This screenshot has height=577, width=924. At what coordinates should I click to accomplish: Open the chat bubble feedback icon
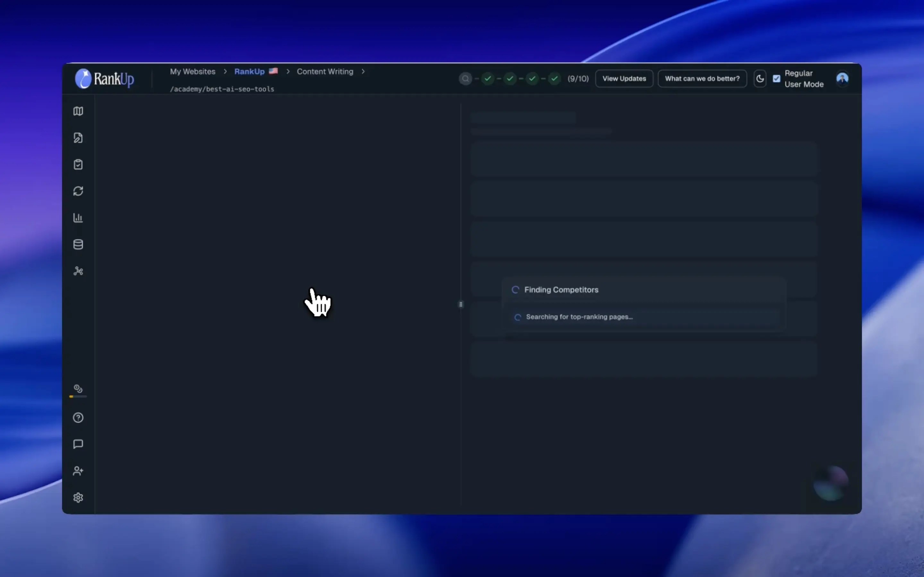click(x=78, y=444)
